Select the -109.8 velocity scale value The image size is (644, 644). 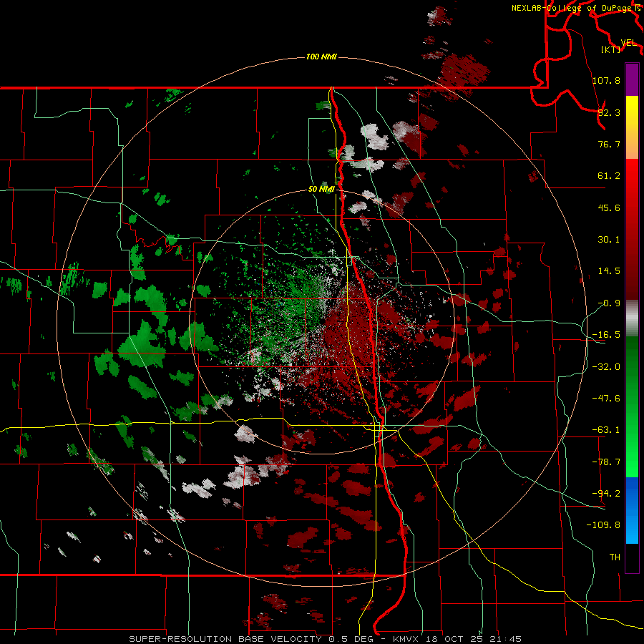603,525
